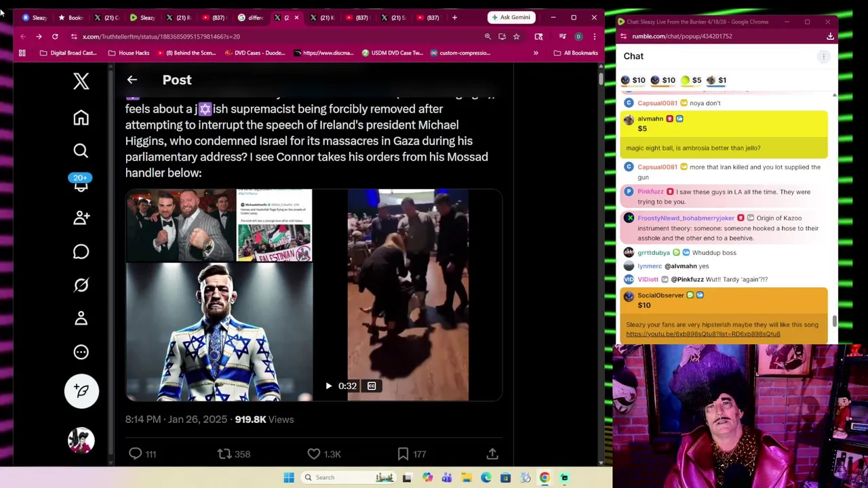The height and width of the screenshot is (488, 868).
Task: Open Windows Start menu
Action: tap(289, 478)
